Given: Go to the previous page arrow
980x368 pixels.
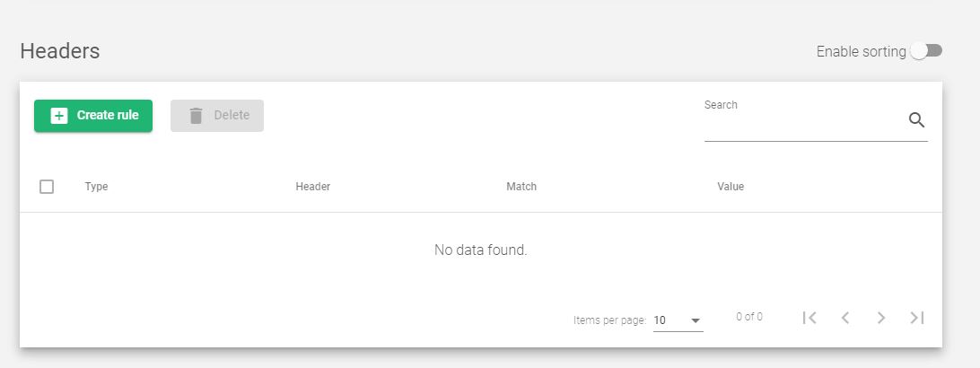Looking at the screenshot, I should 845,318.
